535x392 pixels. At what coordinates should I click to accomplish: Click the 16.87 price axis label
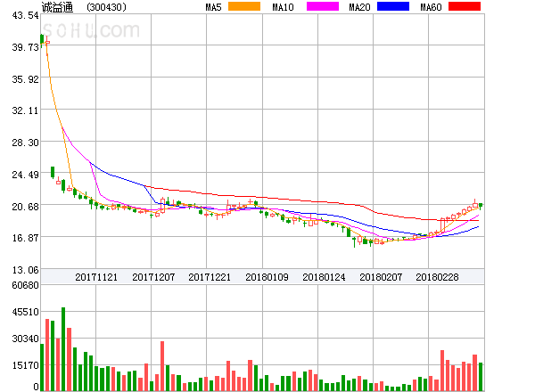tap(25, 238)
